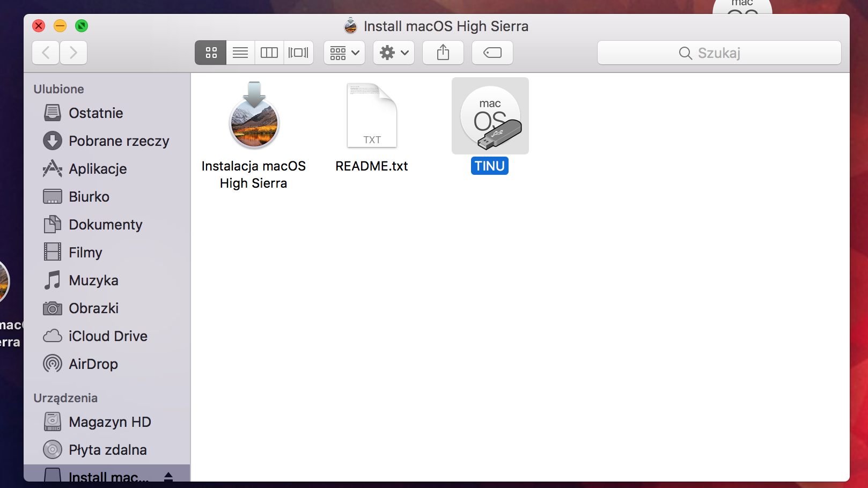
Task: Open the item arrangement dropdown
Action: [x=344, y=53]
